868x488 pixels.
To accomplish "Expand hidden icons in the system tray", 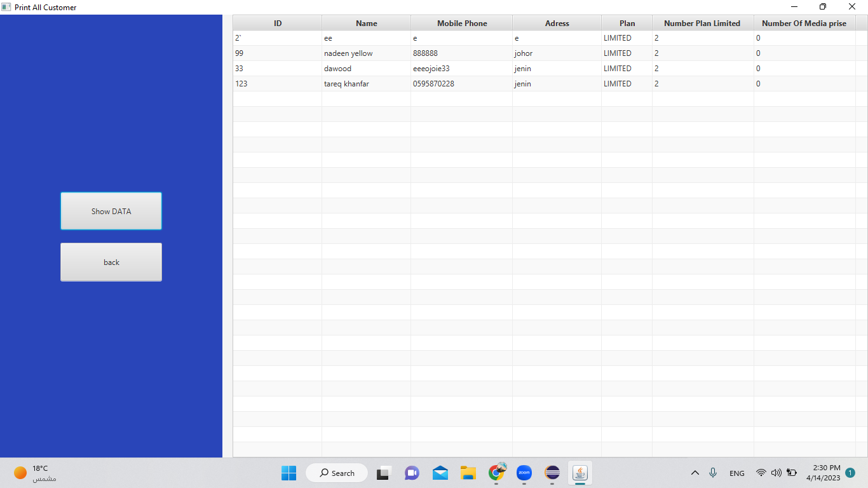I will (695, 473).
